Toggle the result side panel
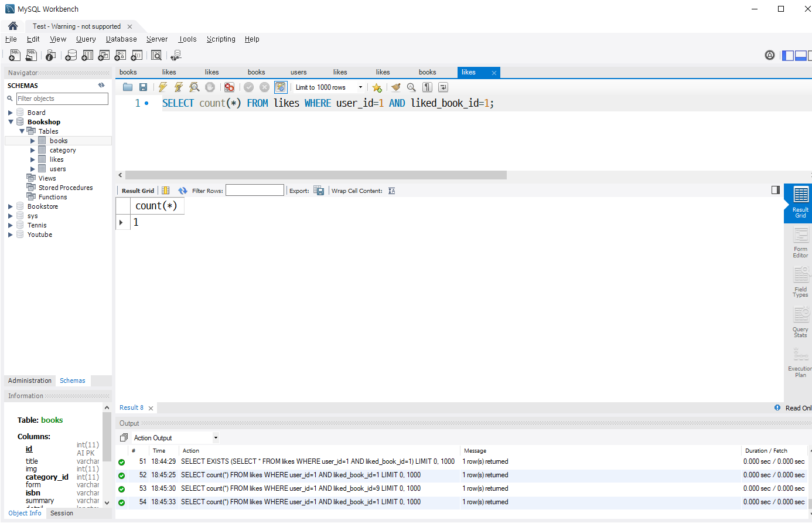Screen dimensions: 812x523 [x=776, y=190]
